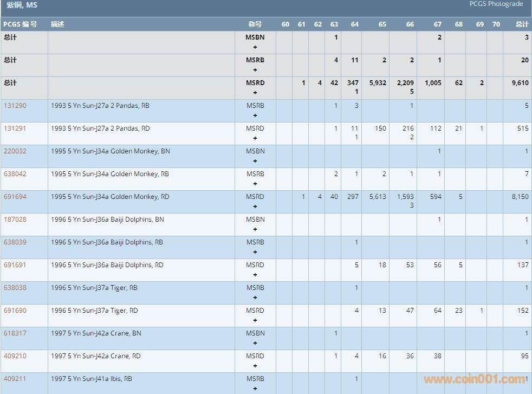Screen dimensions: 532x394
Task: Click the PCGS 编号 column header
Action: [x=20, y=24]
